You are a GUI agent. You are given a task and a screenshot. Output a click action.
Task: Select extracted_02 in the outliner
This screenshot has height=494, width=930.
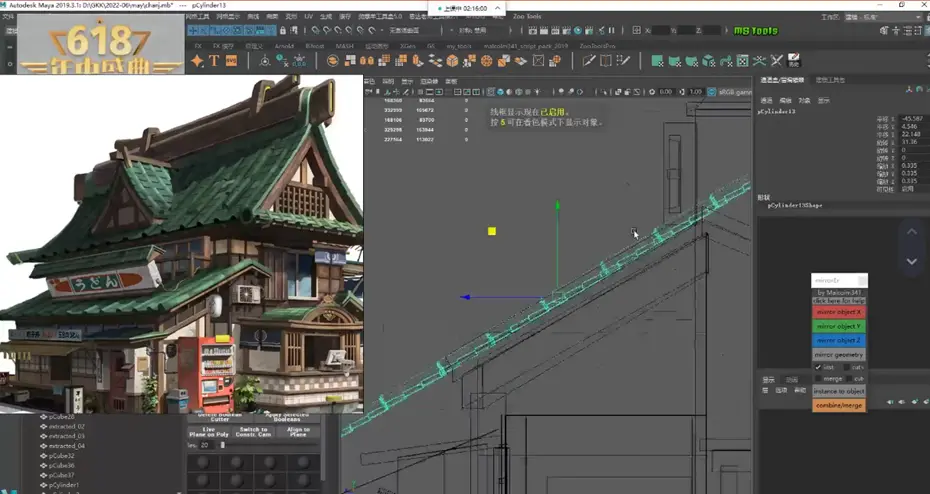[66, 426]
